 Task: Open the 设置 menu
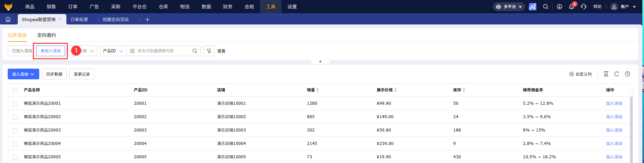(x=292, y=7)
